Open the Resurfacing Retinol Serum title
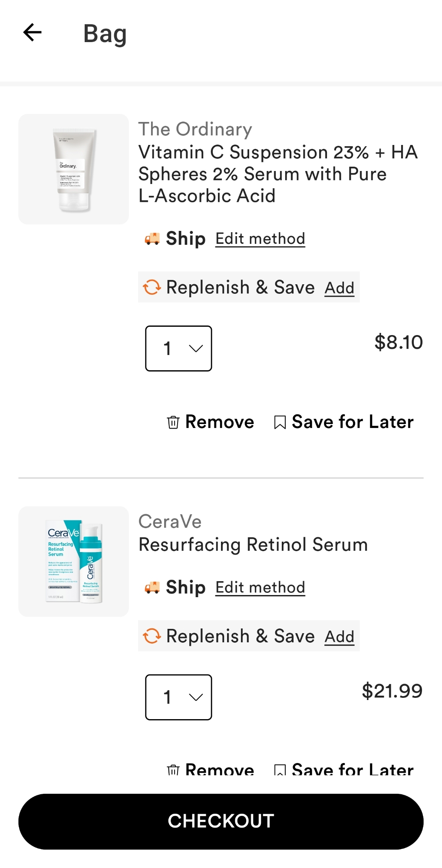This screenshot has width=442, height=868. (x=253, y=545)
